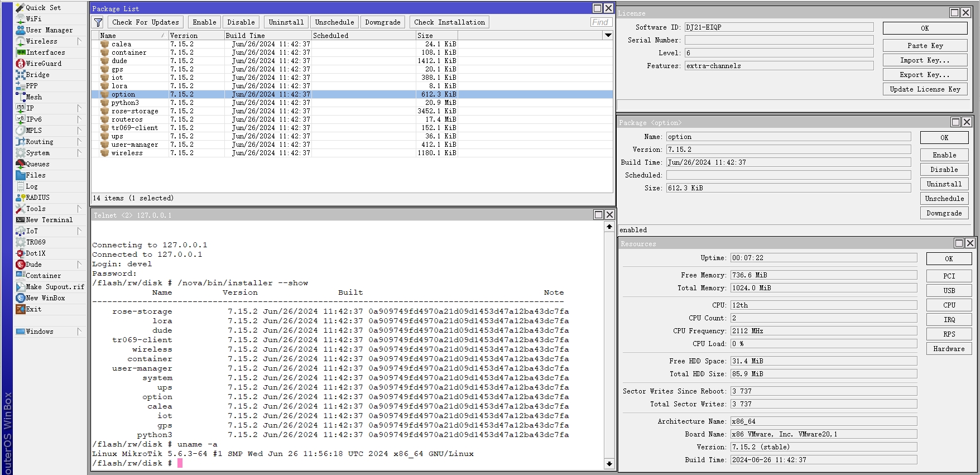Open the Files folder icon
The height and width of the screenshot is (475, 980).
pos(21,175)
